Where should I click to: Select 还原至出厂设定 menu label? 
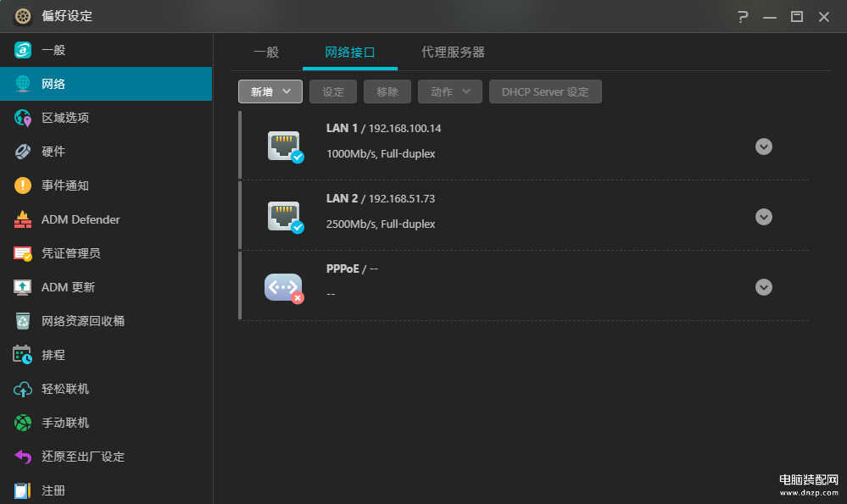[x=83, y=457]
